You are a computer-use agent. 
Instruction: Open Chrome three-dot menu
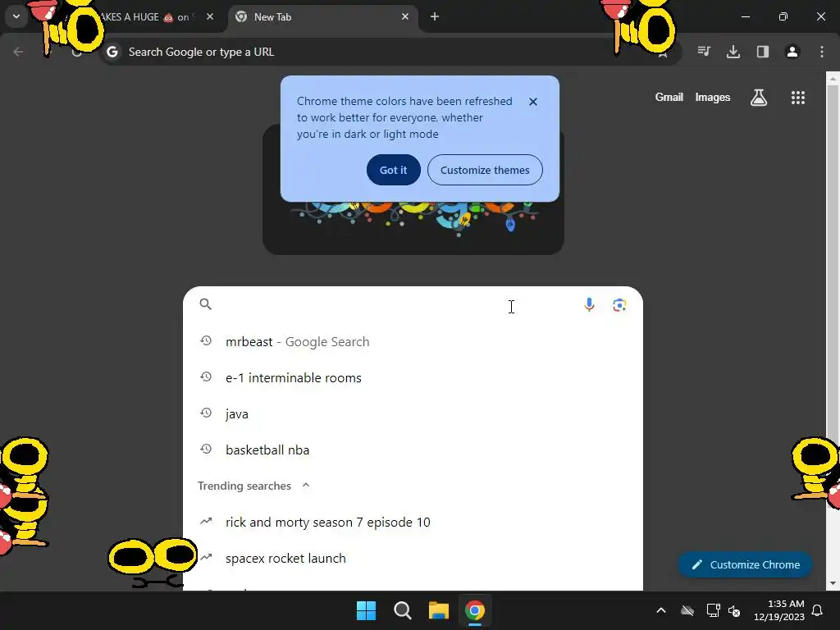pyautogui.click(x=821, y=52)
